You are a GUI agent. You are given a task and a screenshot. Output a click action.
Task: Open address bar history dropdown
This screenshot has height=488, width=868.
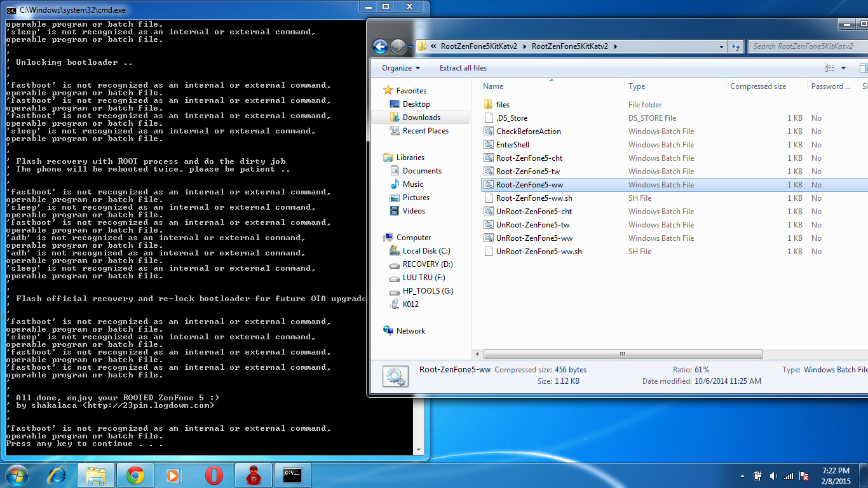tap(721, 46)
